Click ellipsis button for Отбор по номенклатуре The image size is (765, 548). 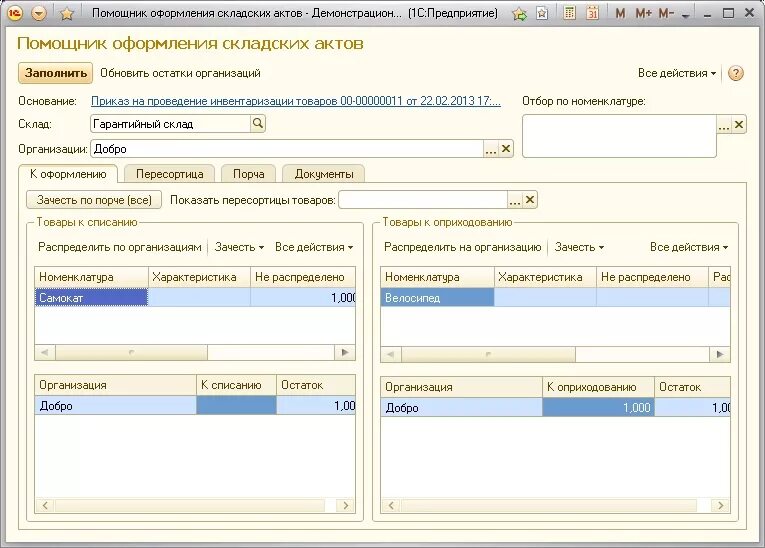724,125
